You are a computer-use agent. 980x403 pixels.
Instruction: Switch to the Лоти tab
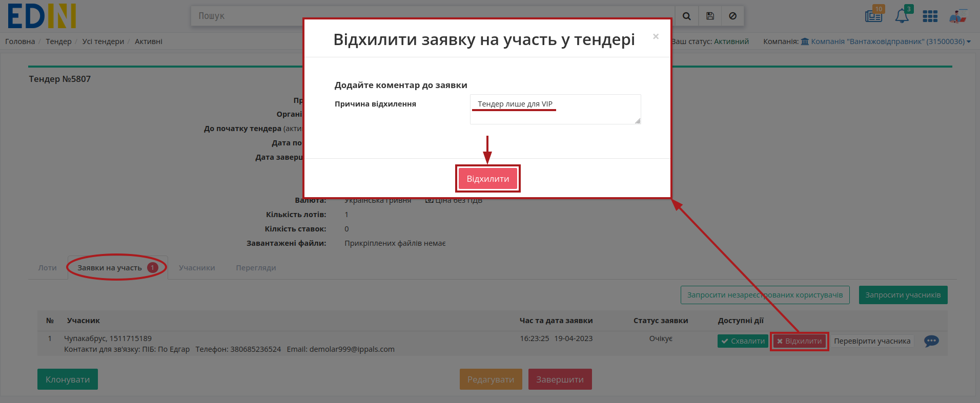tap(48, 268)
